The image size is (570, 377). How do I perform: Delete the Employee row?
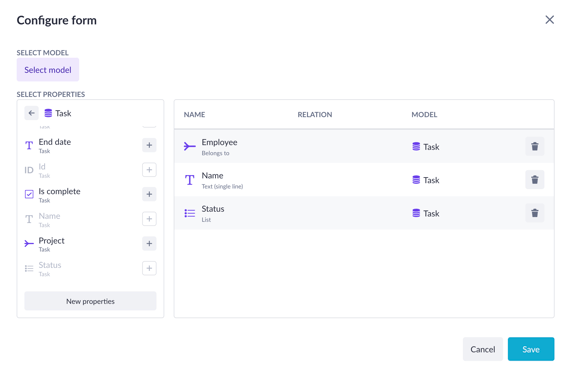[x=534, y=147]
